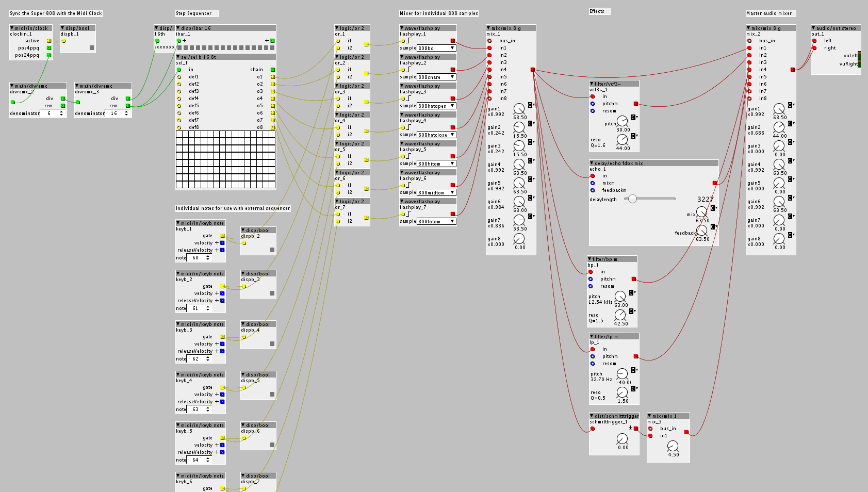The height and width of the screenshot is (492, 868).
Task: Click the inlet of dispb_1
Action: point(64,41)
